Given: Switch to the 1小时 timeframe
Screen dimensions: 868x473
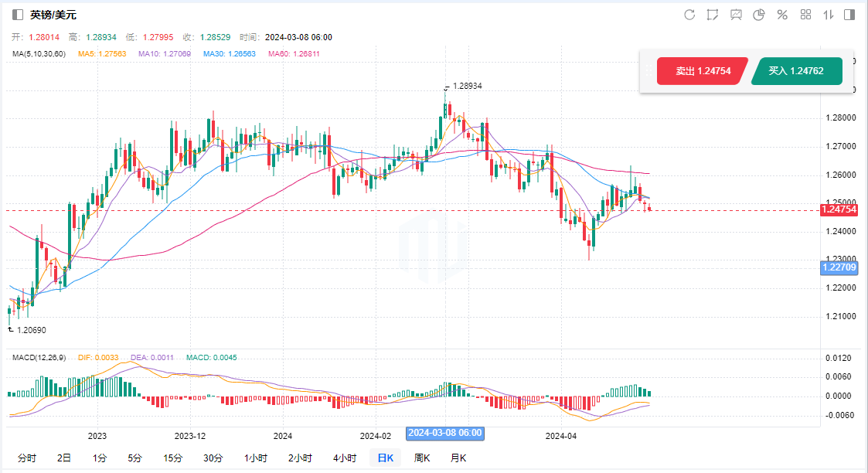Looking at the screenshot, I should [256, 458].
